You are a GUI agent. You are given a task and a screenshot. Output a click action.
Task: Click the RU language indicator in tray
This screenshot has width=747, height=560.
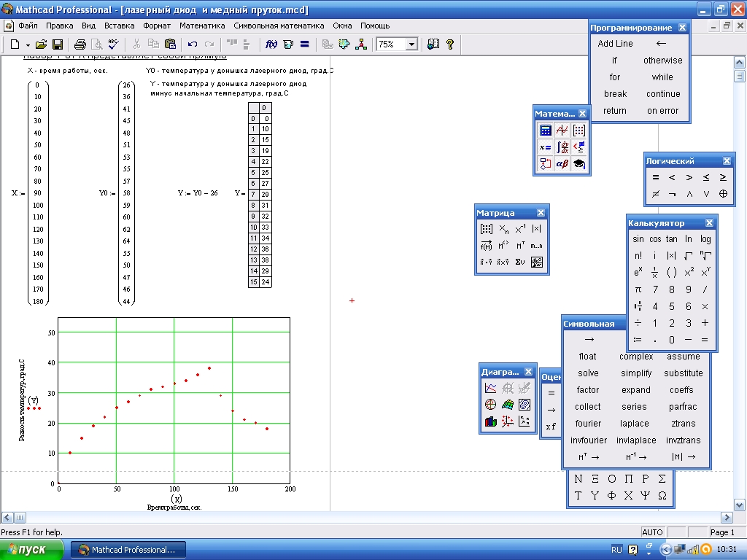[616, 550]
